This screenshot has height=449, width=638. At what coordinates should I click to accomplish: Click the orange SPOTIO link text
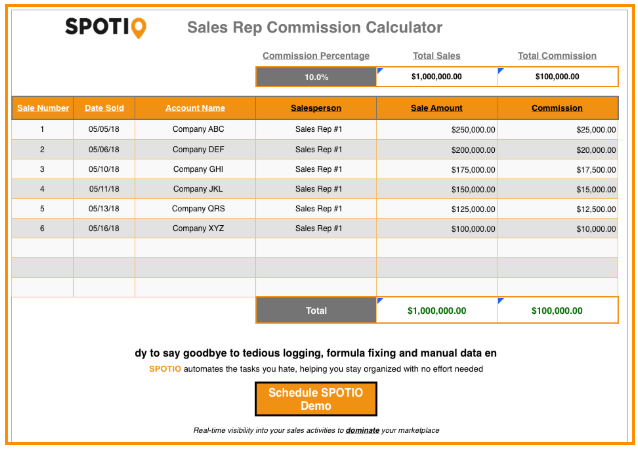pos(165,369)
